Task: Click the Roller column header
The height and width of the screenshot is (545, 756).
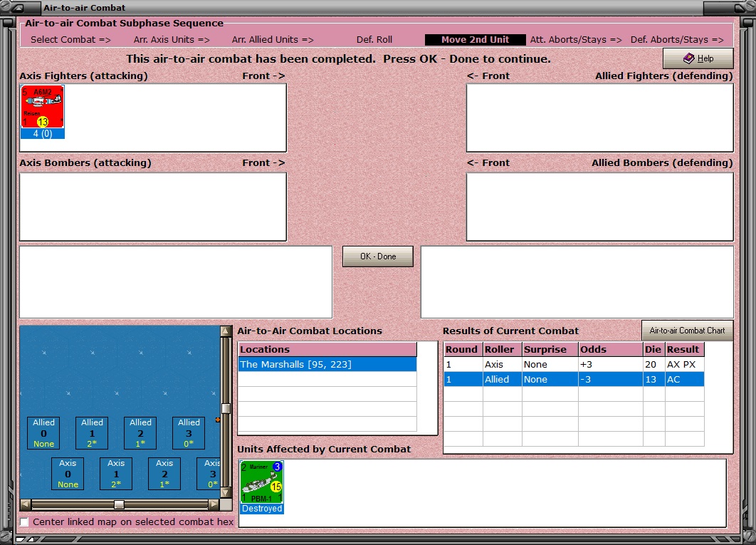Action: 502,350
